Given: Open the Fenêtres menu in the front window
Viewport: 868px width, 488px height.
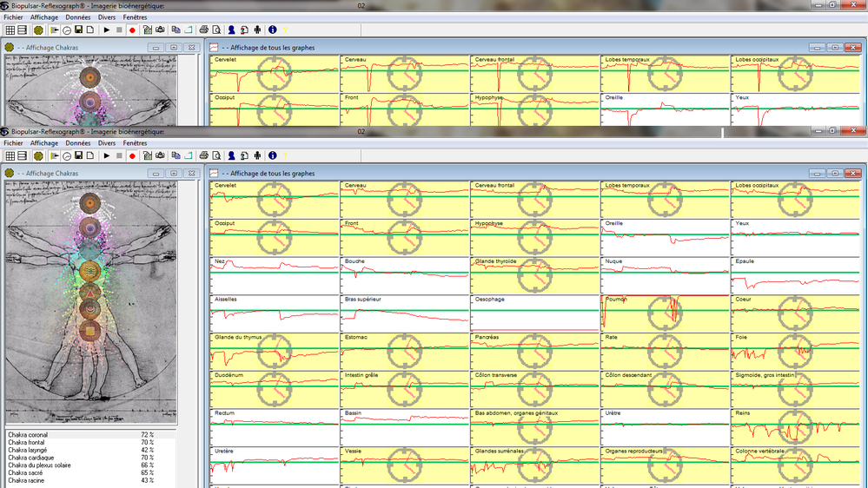Looking at the screenshot, I should (x=135, y=143).
